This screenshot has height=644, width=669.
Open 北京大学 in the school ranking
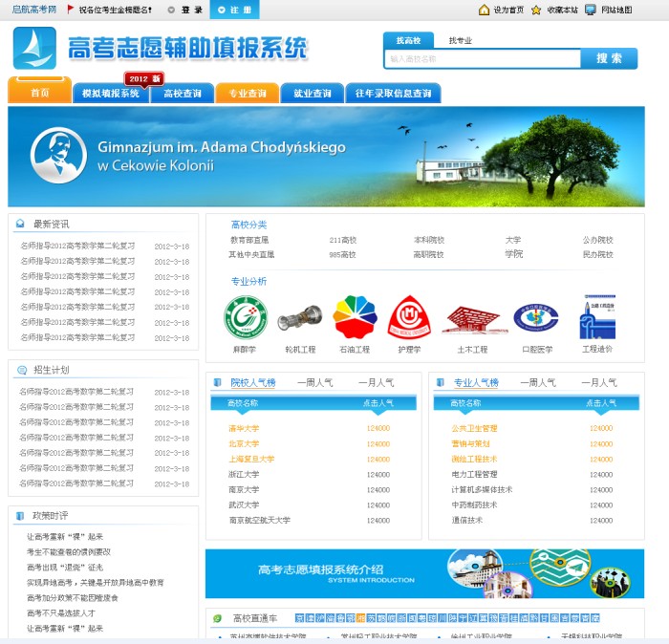[x=244, y=443]
